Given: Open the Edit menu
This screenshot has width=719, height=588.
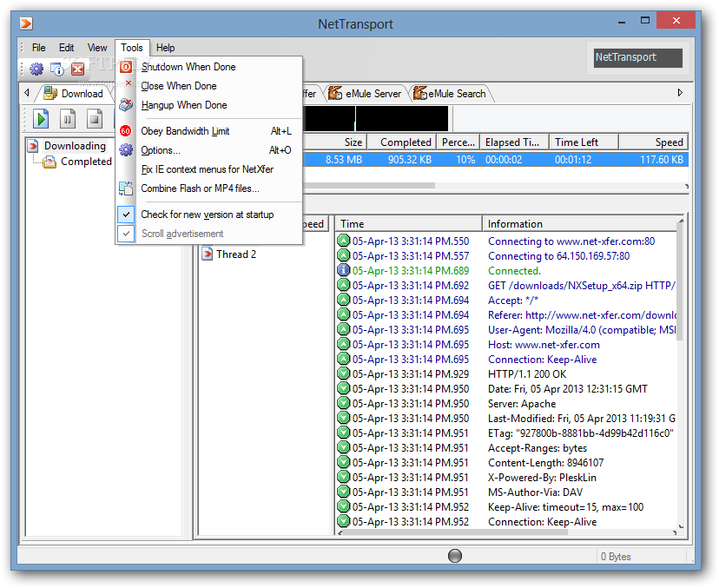Looking at the screenshot, I should point(67,48).
